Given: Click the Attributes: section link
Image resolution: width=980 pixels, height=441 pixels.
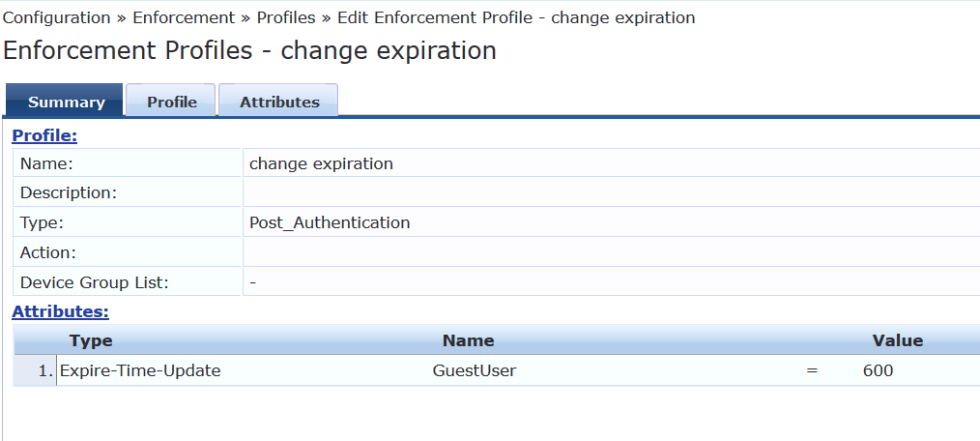Looking at the screenshot, I should pos(60,311).
